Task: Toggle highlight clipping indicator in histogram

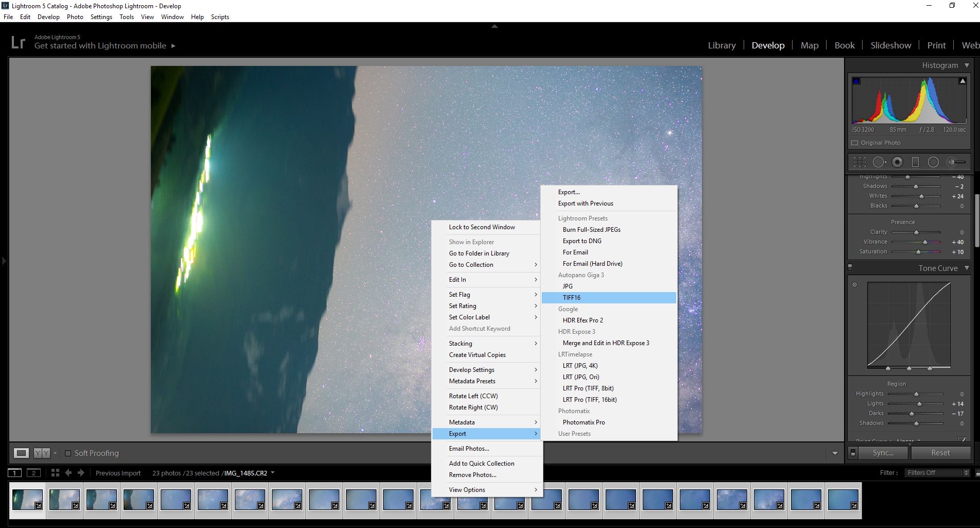Action: [962, 81]
